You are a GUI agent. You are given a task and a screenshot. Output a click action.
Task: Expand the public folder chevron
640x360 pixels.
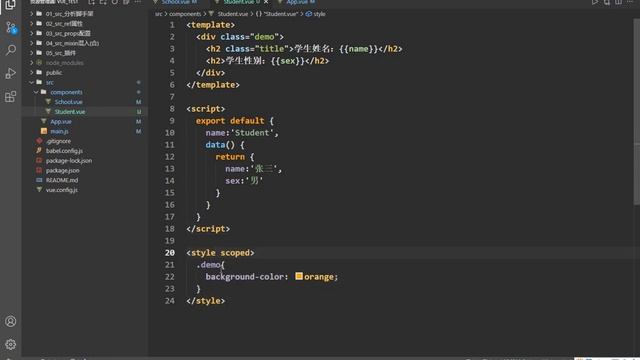pyautogui.click(x=31, y=72)
